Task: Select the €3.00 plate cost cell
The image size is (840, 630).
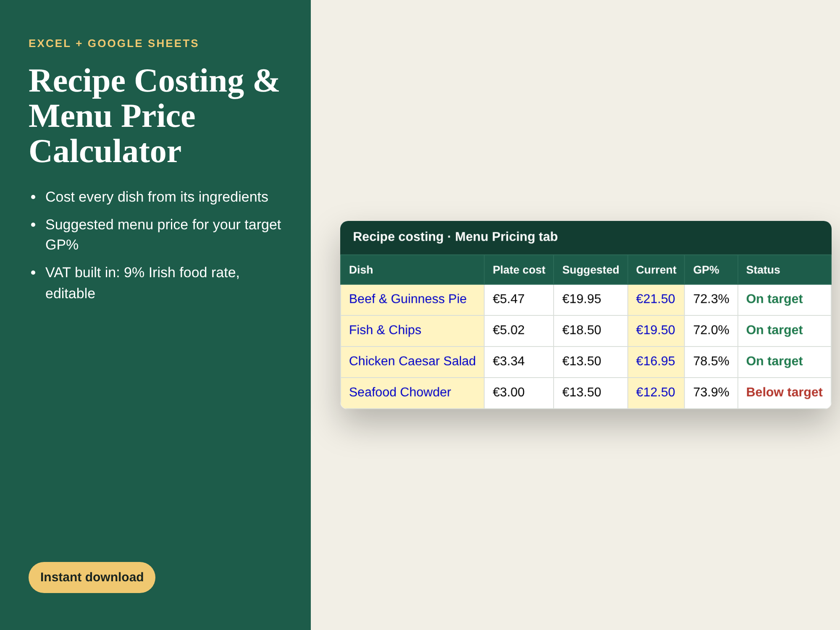Action: point(519,393)
